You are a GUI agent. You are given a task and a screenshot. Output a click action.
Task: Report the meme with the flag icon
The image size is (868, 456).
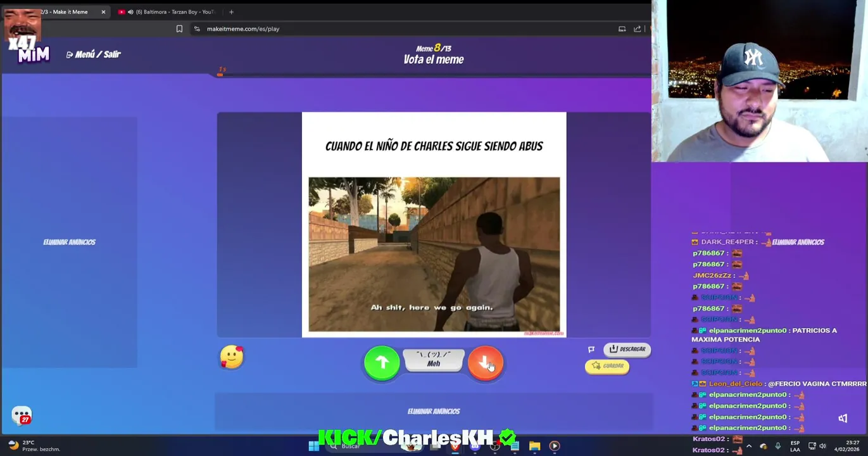point(591,349)
